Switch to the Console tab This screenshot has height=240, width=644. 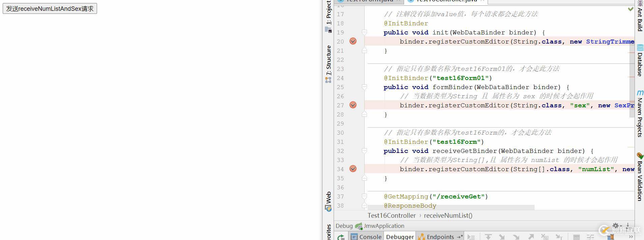point(366,237)
